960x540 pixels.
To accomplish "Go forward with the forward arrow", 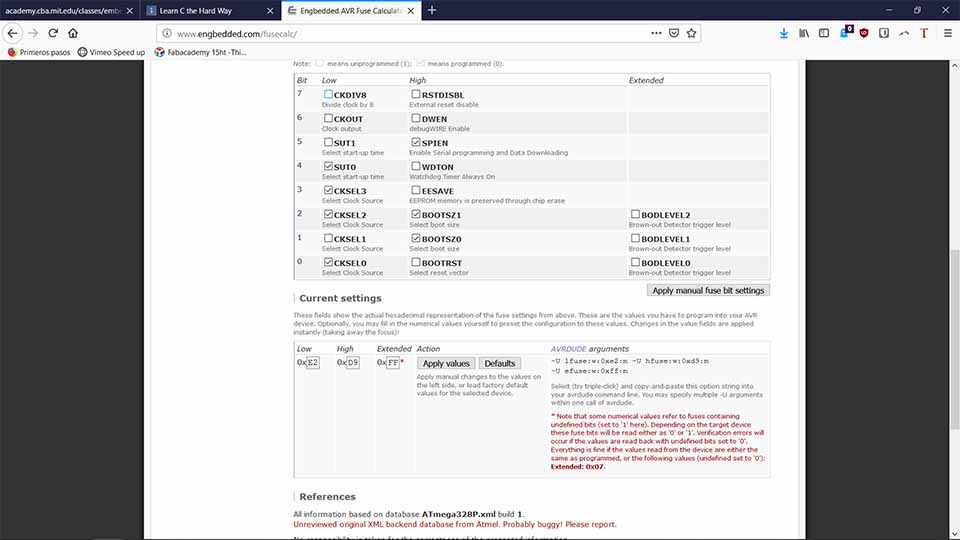I will [33, 33].
